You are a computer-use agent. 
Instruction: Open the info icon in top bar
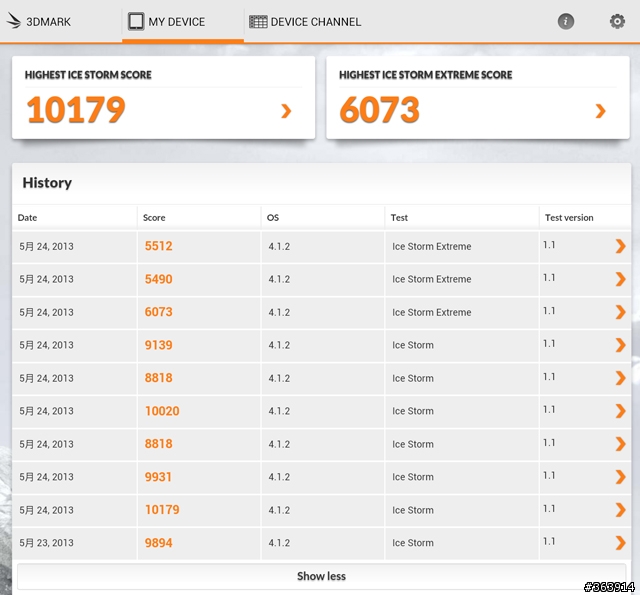[x=566, y=21]
